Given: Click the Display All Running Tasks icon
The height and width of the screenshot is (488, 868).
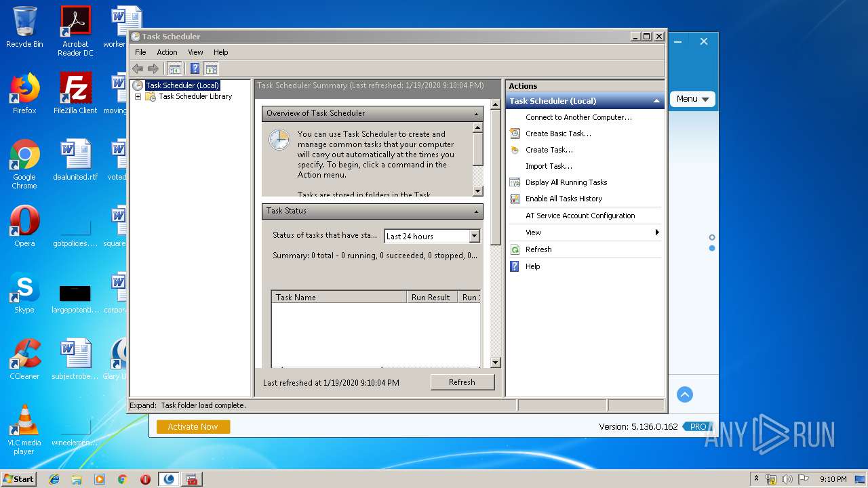Looking at the screenshot, I should click(x=515, y=182).
